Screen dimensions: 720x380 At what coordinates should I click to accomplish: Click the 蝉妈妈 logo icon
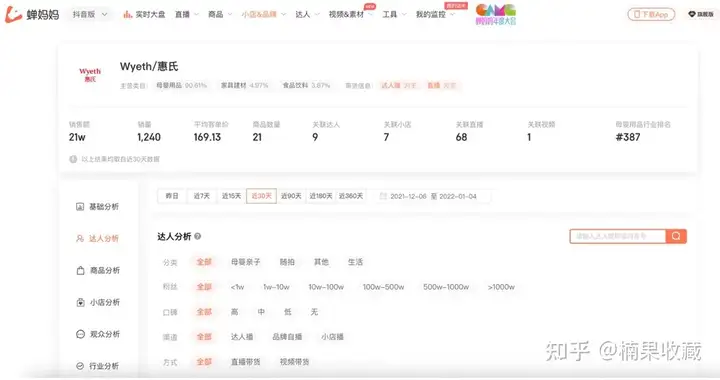click(x=13, y=14)
